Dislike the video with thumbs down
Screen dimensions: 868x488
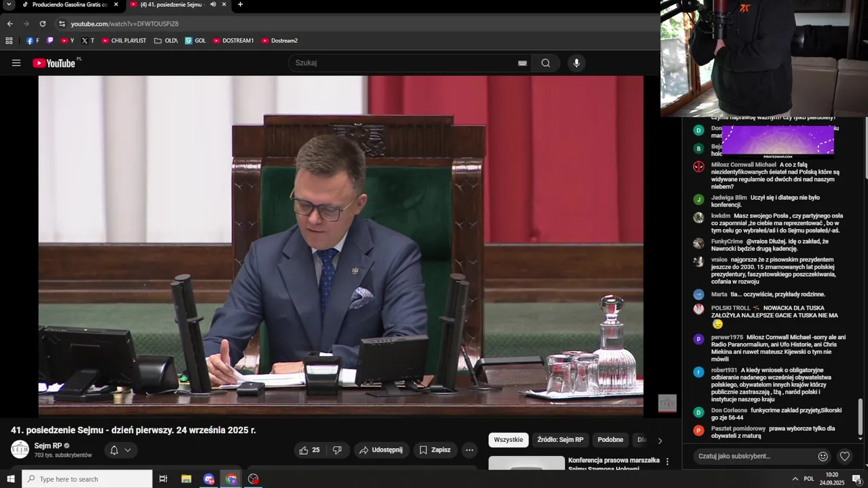337,450
